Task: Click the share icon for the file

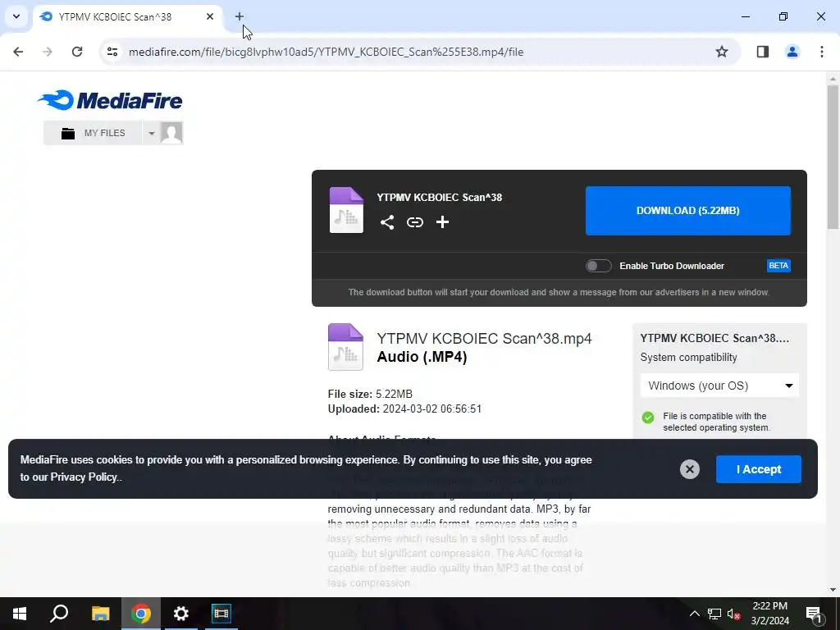Action: click(387, 222)
